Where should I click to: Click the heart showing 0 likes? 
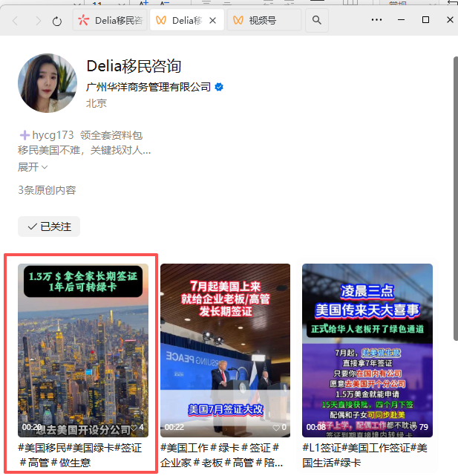(x=276, y=428)
